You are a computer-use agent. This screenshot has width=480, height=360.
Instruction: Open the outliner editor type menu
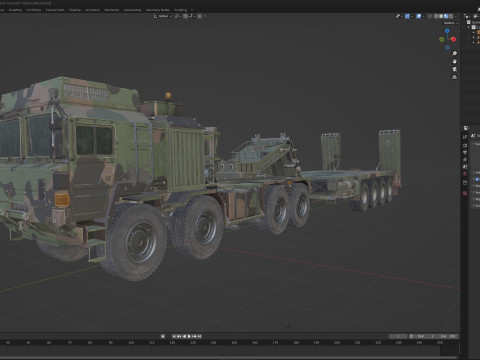coord(467,16)
